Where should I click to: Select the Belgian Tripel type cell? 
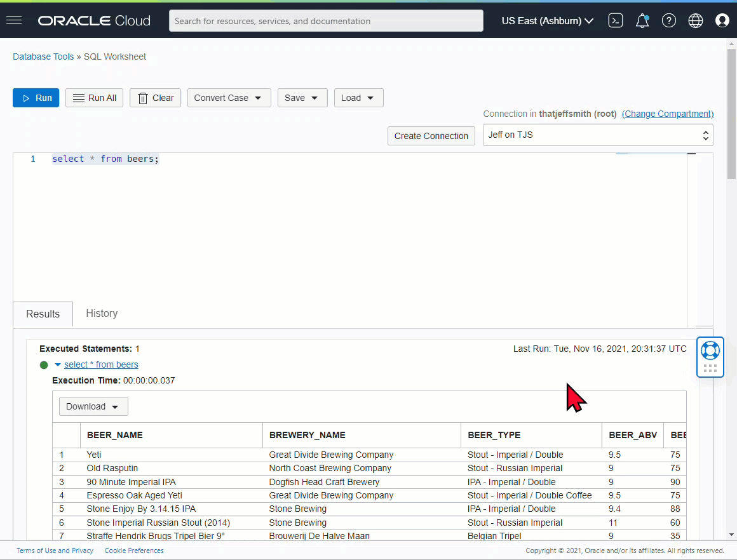pos(532,536)
